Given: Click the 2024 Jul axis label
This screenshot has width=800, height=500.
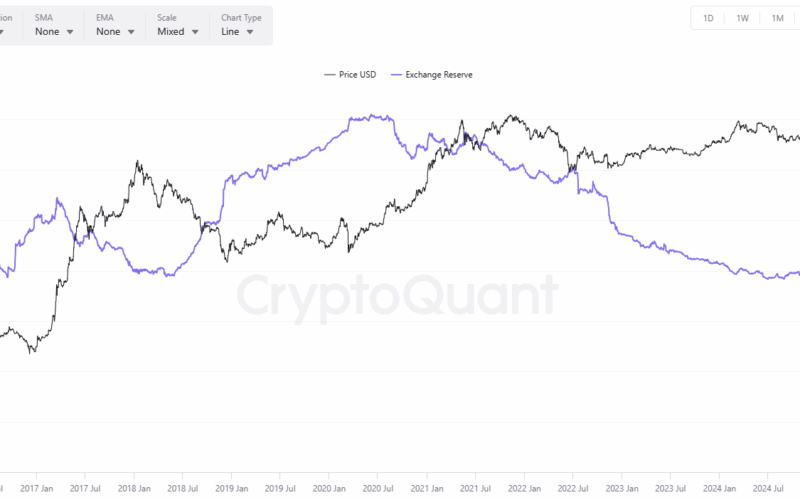Looking at the screenshot, I should tap(769, 487).
